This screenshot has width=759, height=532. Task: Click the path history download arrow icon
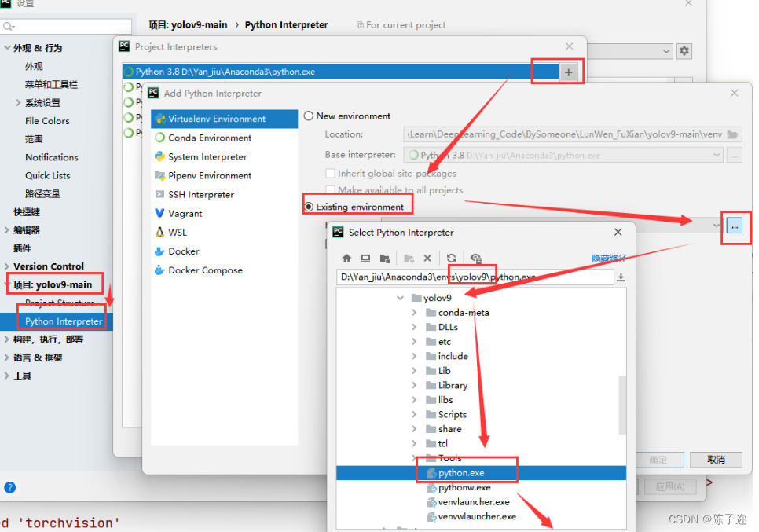coord(621,277)
